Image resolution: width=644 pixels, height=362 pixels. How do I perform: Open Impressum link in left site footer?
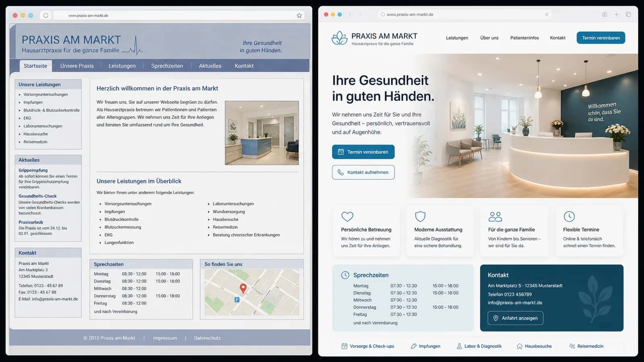click(165, 338)
